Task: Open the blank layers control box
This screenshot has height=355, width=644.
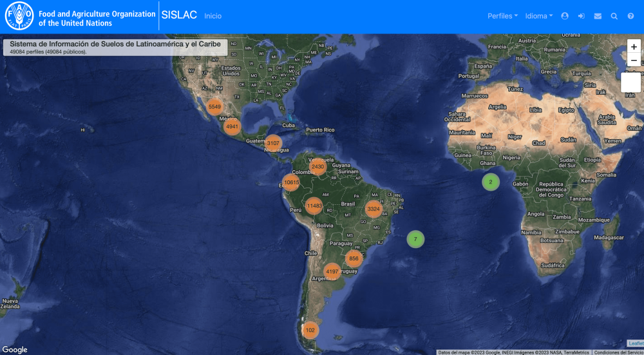Action: [630, 82]
